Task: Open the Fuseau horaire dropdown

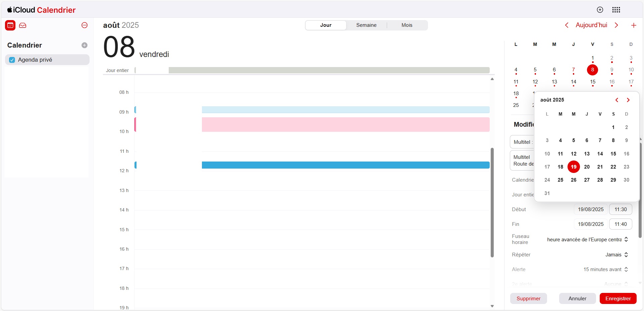Action: 588,239
